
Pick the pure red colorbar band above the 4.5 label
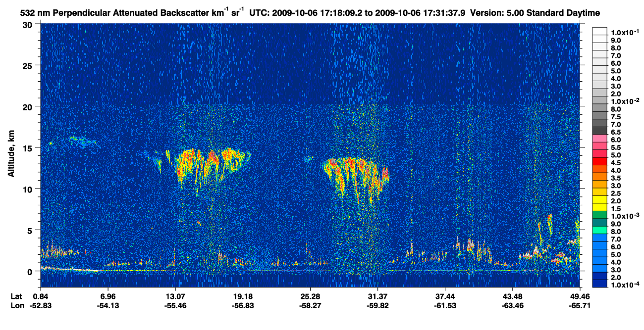600,161
